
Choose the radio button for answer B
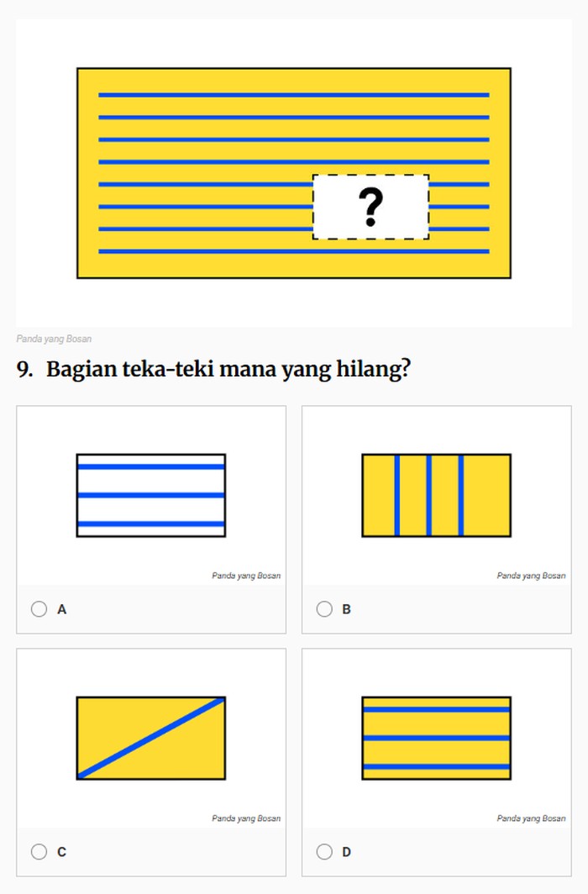click(324, 609)
